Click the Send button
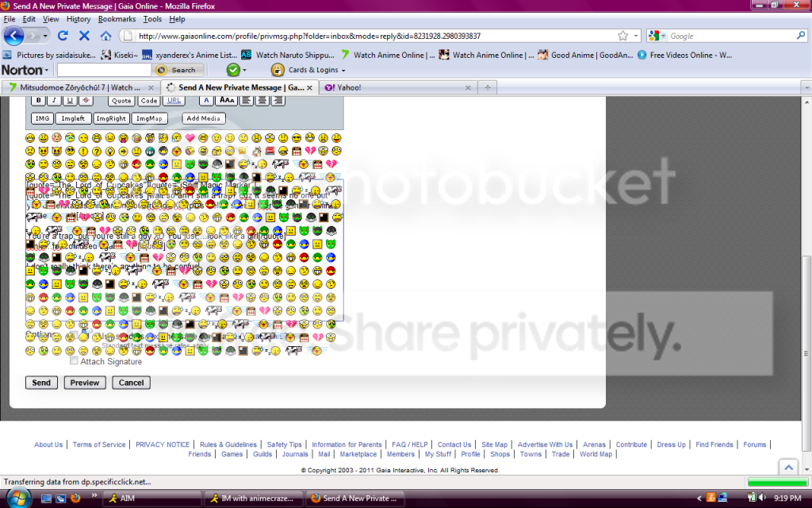The image size is (812, 508). 41,383
